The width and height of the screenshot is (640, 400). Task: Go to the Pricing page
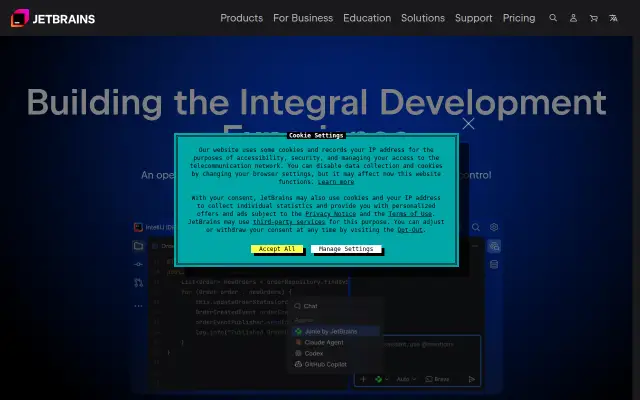click(519, 18)
